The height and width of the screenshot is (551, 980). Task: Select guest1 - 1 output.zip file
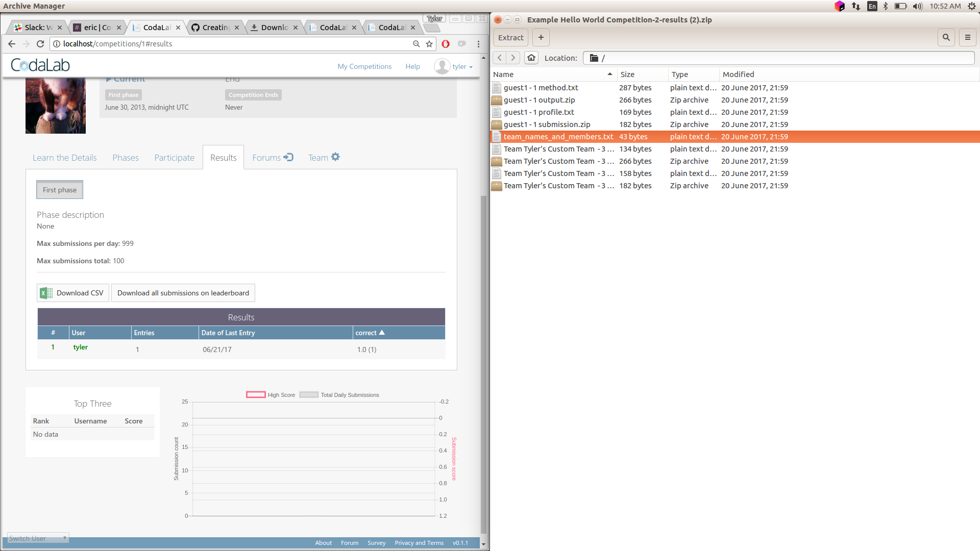pos(539,100)
